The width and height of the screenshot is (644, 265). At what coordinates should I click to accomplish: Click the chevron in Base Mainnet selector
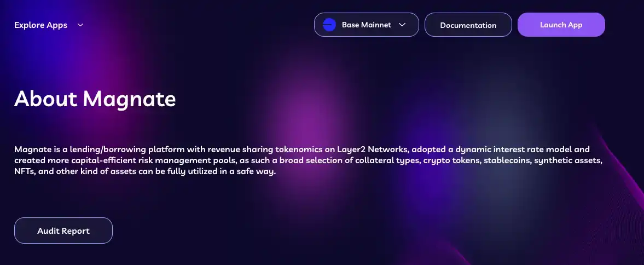pyautogui.click(x=403, y=25)
